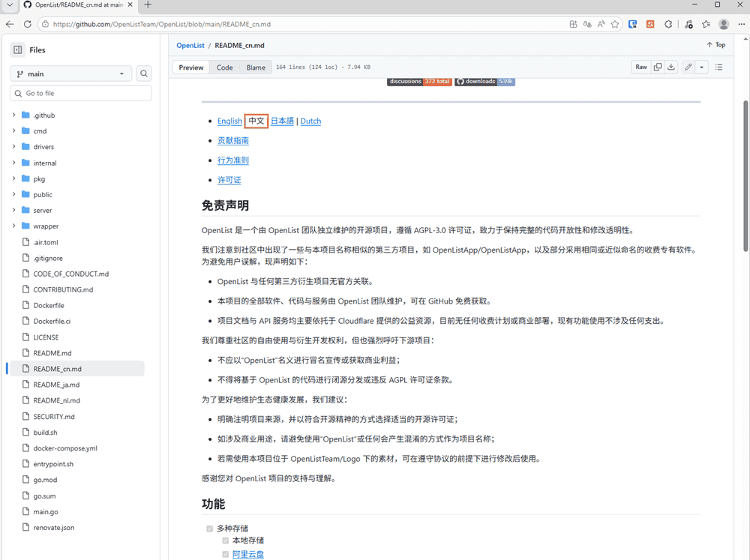Click the search icon beside branch selector
750x560 pixels.
pos(144,73)
